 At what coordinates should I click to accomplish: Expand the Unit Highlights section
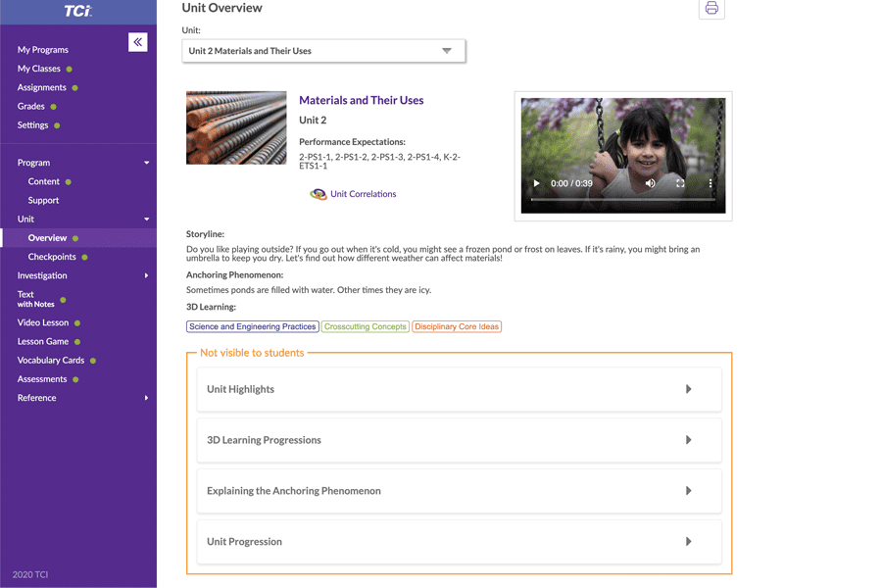pyautogui.click(x=459, y=389)
